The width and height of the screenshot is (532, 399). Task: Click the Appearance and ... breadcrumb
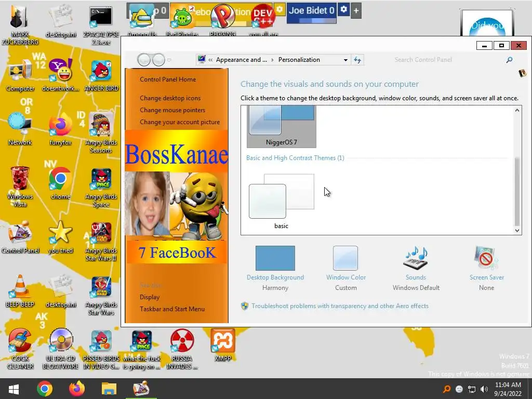click(x=241, y=60)
